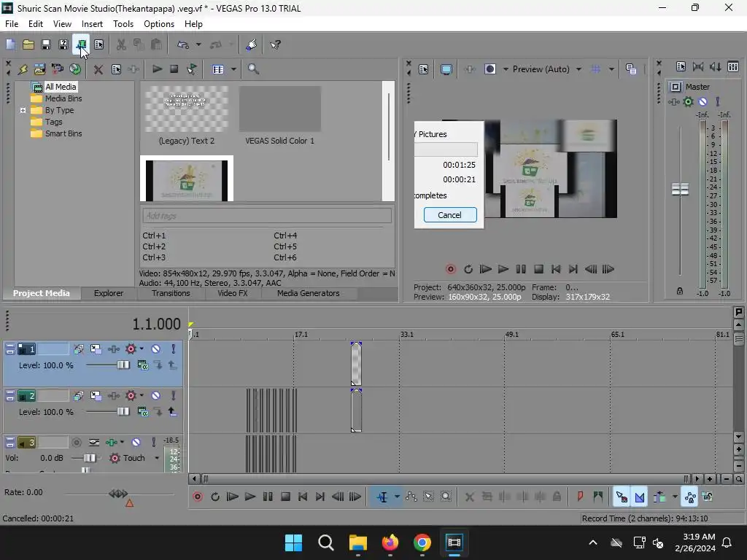Save project with the floppy disk icon

click(x=46, y=44)
